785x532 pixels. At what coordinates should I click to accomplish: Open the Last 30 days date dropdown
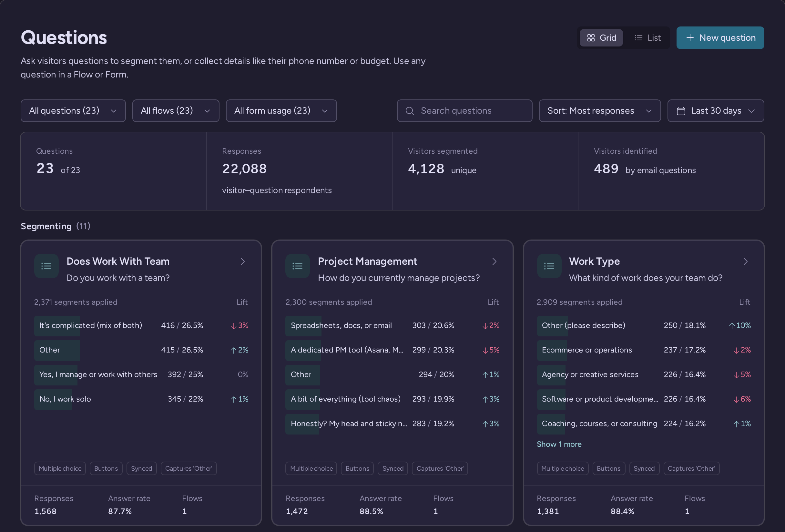pos(715,111)
